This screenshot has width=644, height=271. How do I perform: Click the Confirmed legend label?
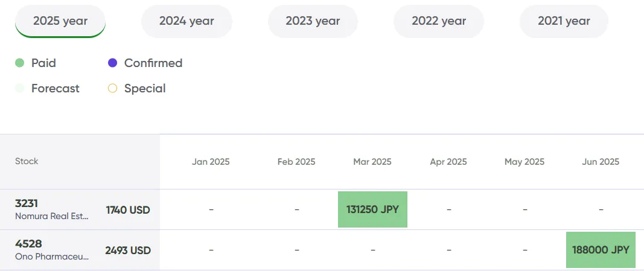[153, 63]
